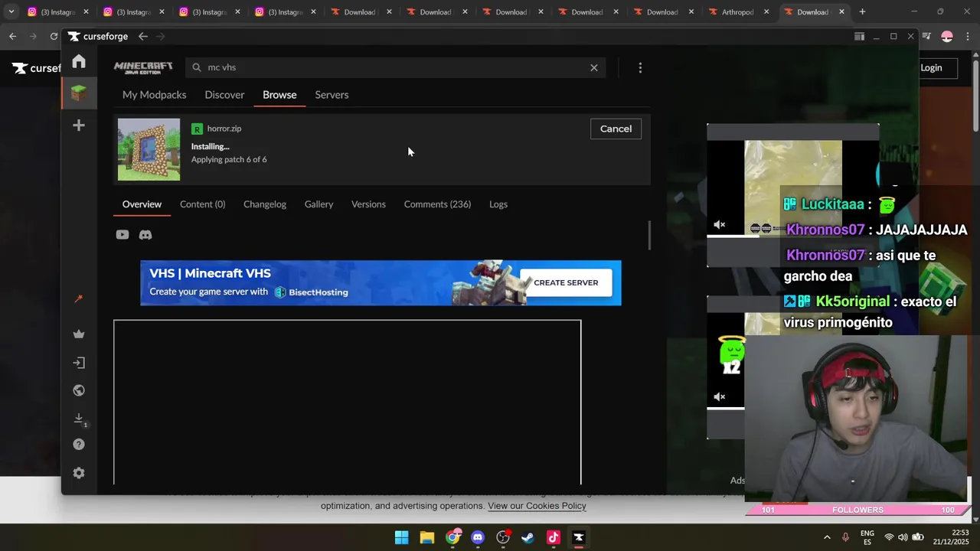The width and height of the screenshot is (980, 551).
Task: Open the Comments (236) tab
Action: (x=437, y=204)
